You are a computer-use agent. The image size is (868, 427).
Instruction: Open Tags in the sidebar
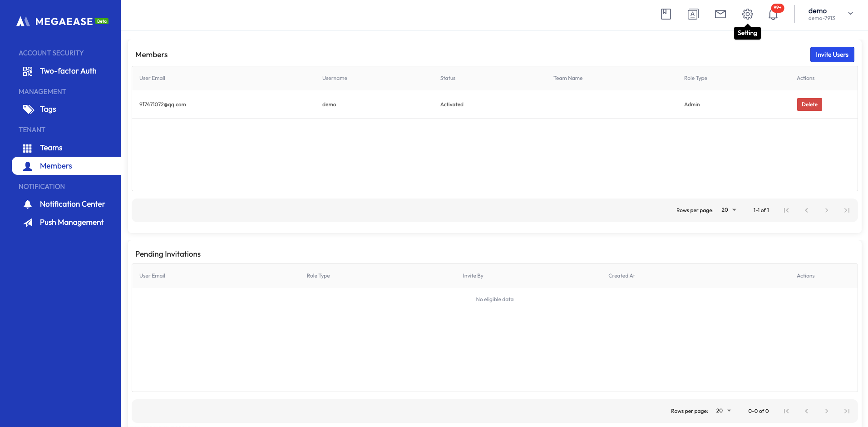48,109
